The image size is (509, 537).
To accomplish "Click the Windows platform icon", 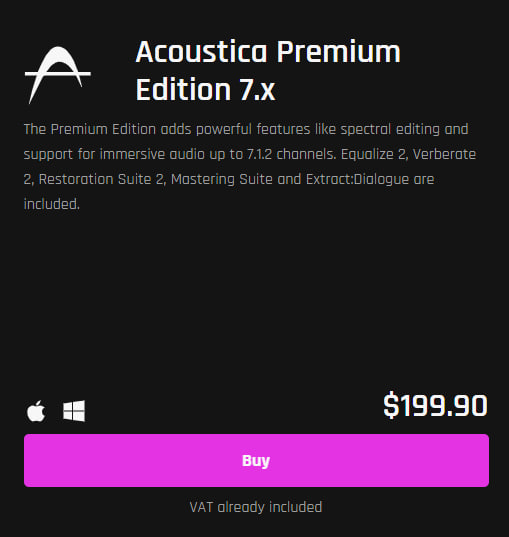I will [x=74, y=411].
